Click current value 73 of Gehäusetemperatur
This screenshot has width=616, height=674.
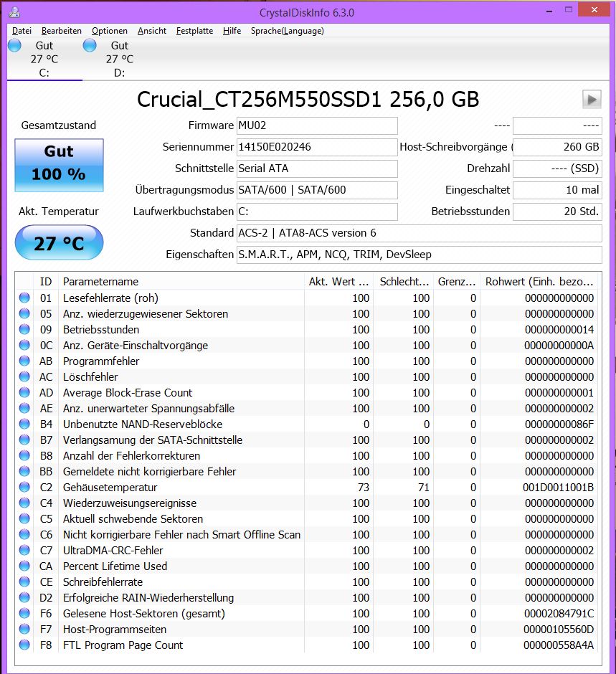364,488
